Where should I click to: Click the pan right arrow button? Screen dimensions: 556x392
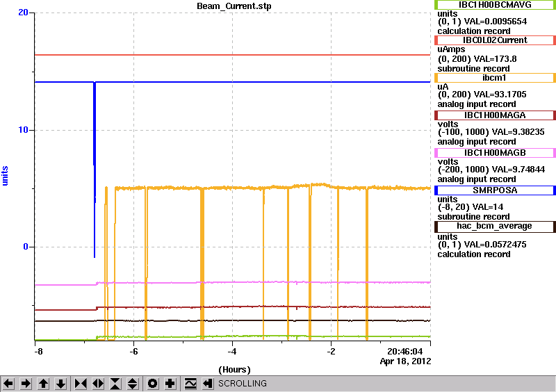[x=26, y=384]
